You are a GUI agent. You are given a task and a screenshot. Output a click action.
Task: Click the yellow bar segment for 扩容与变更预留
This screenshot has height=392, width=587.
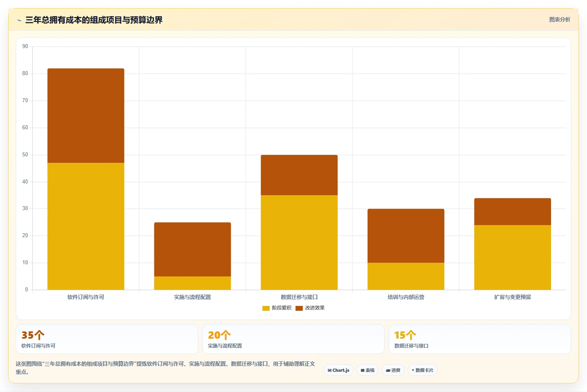coord(512,257)
